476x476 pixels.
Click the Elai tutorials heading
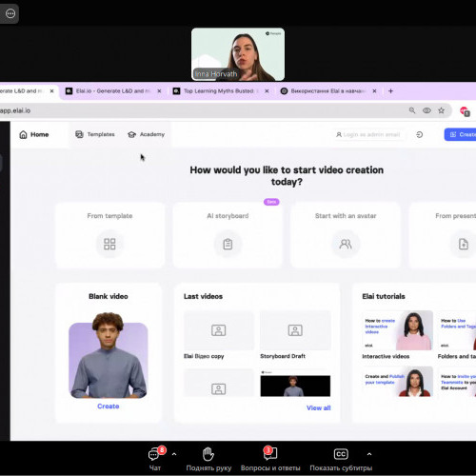(384, 296)
